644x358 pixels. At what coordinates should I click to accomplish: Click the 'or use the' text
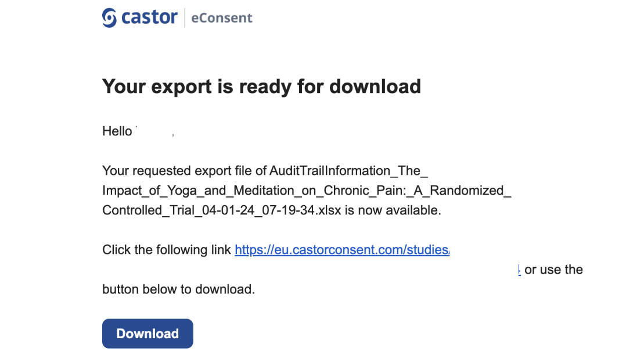pos(553,270)
